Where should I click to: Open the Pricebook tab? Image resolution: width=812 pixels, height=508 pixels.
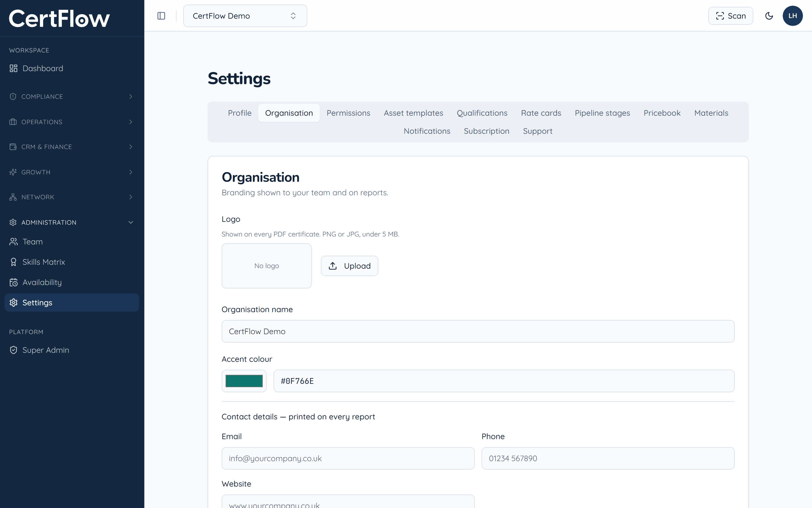click(x=662, y=113)
